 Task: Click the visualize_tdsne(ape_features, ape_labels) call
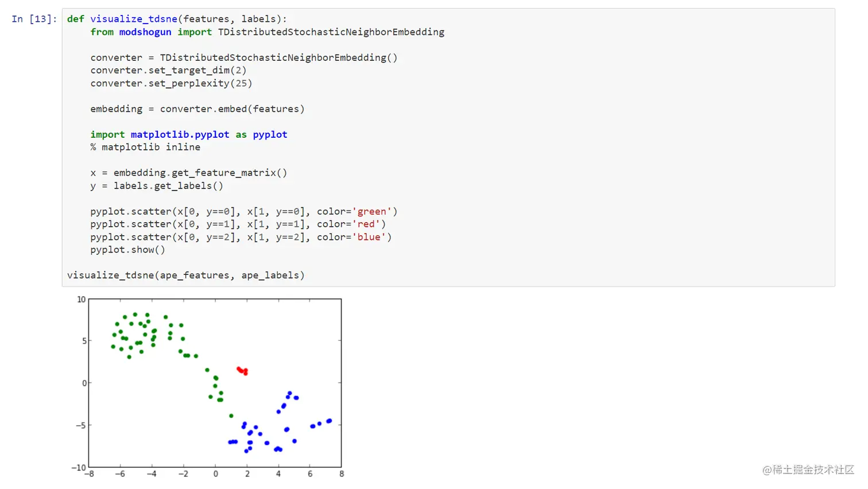click(x=185, y=275)
